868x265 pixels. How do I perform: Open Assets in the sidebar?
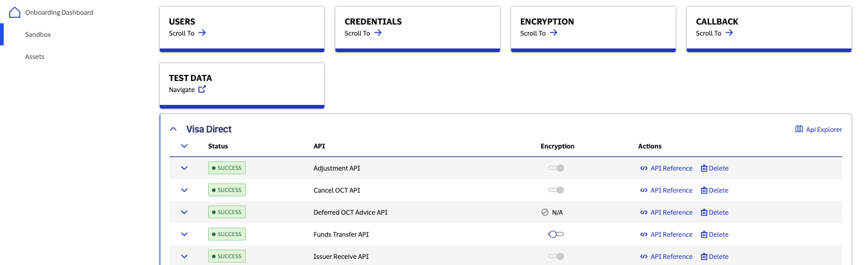point(34,57)
